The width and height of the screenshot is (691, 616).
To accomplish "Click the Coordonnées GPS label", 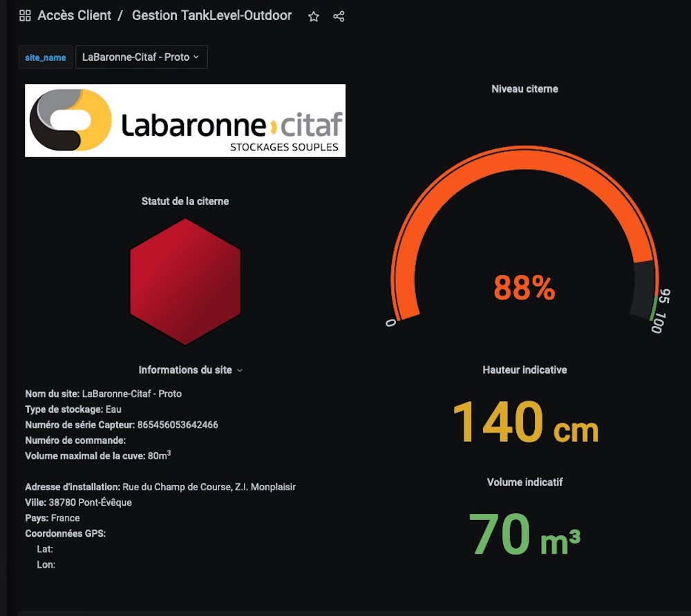I will [65, 534].
